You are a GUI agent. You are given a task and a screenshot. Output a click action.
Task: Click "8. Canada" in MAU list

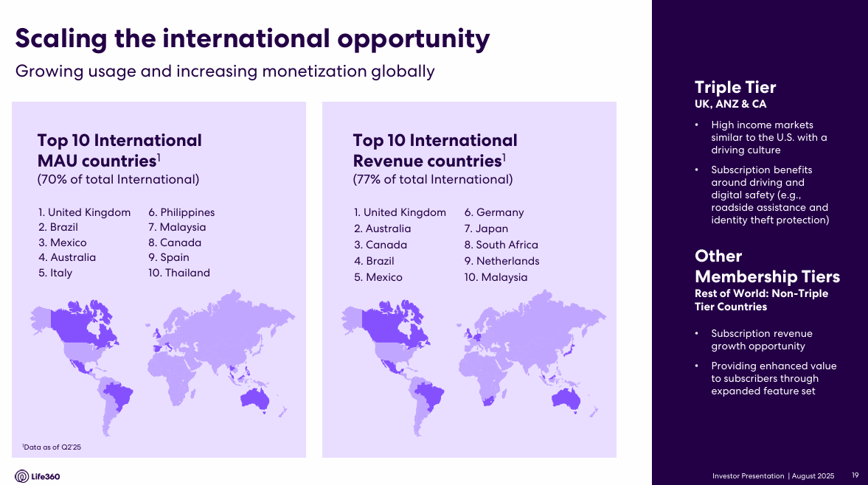(175, 242)
